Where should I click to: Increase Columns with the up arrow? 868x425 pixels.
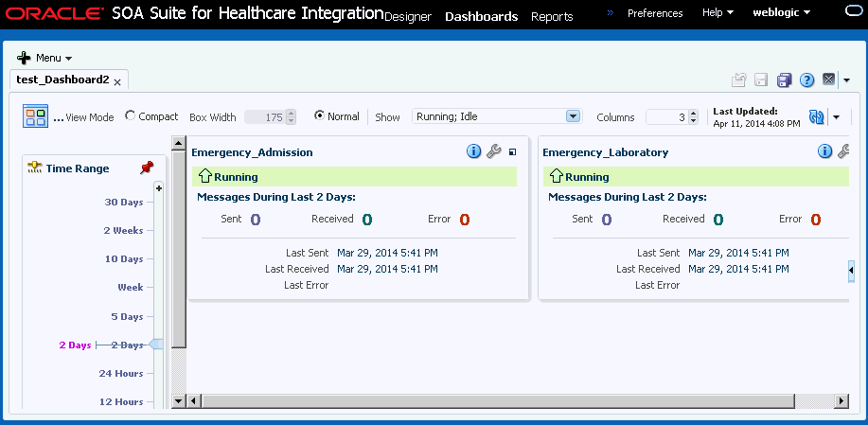point(693,114)
